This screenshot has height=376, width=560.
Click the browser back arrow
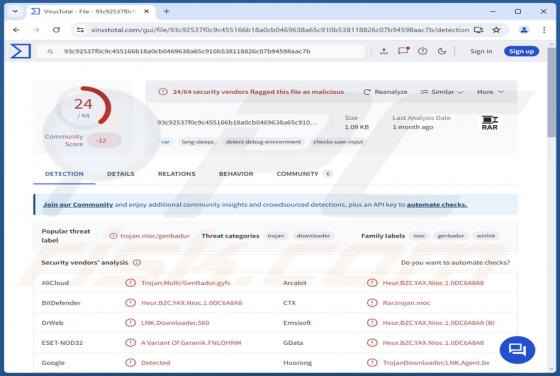(16, 30)
